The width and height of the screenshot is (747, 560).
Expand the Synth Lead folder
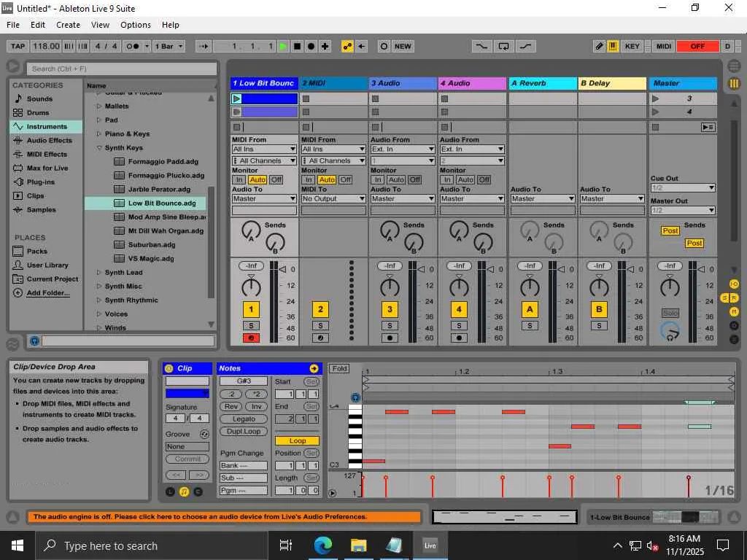pos(99,272)
